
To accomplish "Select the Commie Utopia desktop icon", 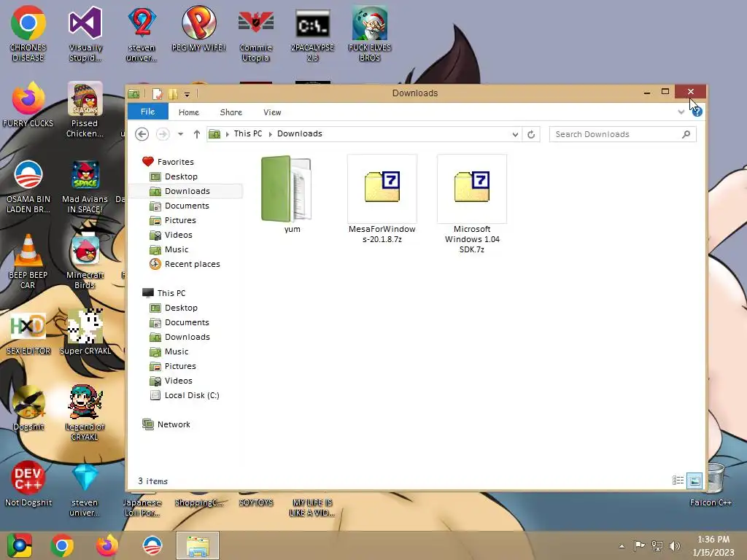I will coord(256,34).
